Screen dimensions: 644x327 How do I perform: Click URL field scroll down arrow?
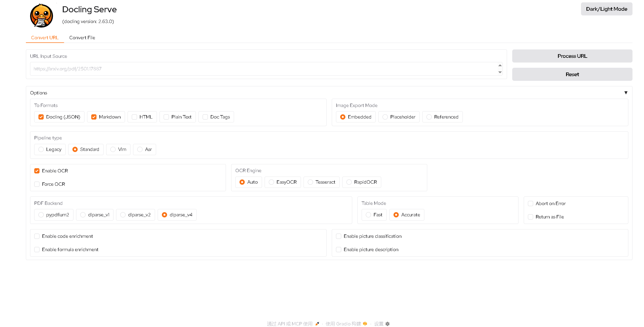click(x=500, y=72)
